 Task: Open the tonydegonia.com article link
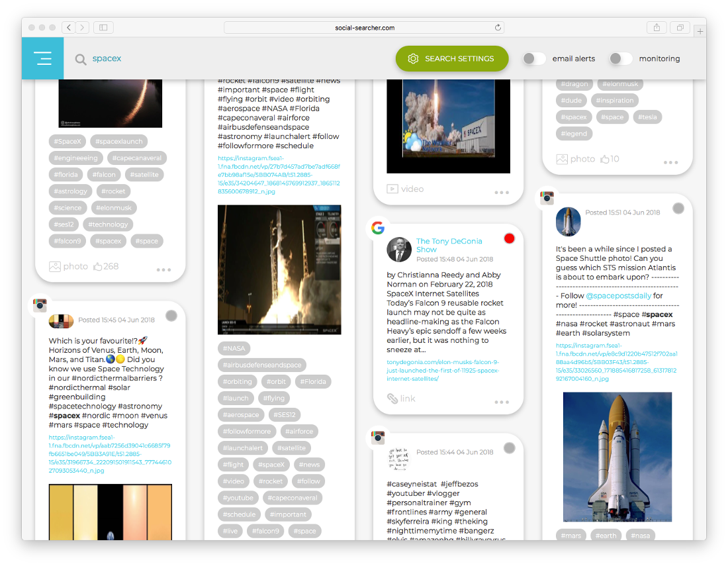[443, 371]
